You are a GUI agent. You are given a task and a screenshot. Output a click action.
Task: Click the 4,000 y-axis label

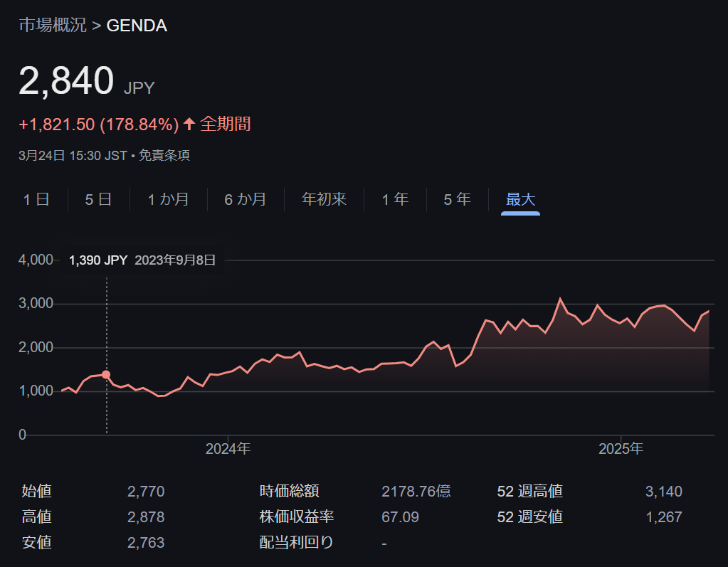(x=36, y=260)
